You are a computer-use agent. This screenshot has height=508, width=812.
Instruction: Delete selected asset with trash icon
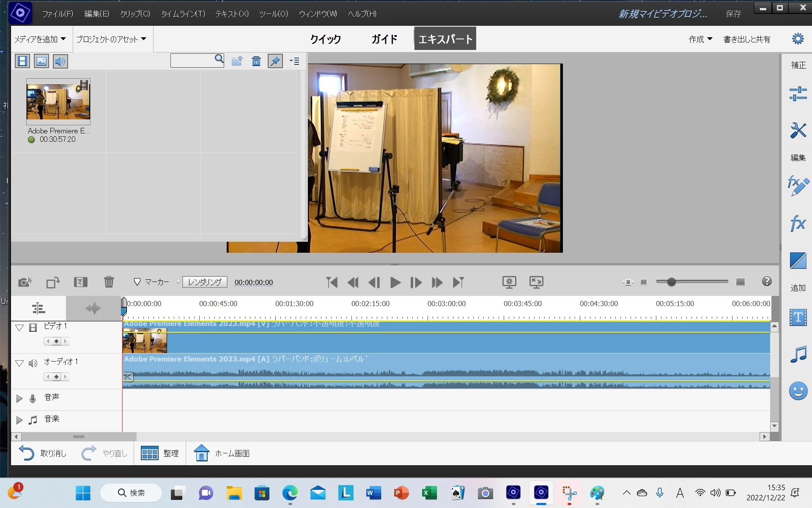[x=256, y=61]
